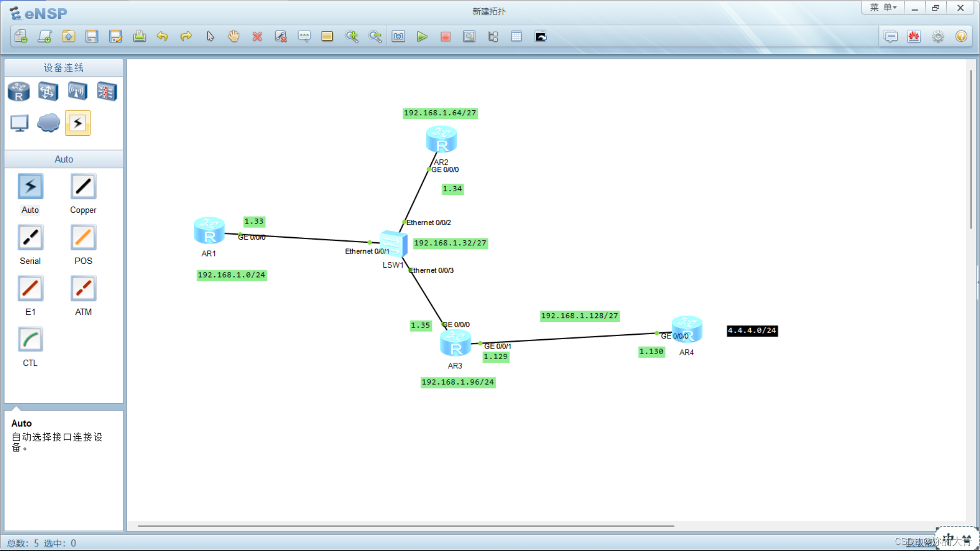The image size is (980, 551).
Task: Open the 菜单 dropdown menu
Action: click(883, 8)
